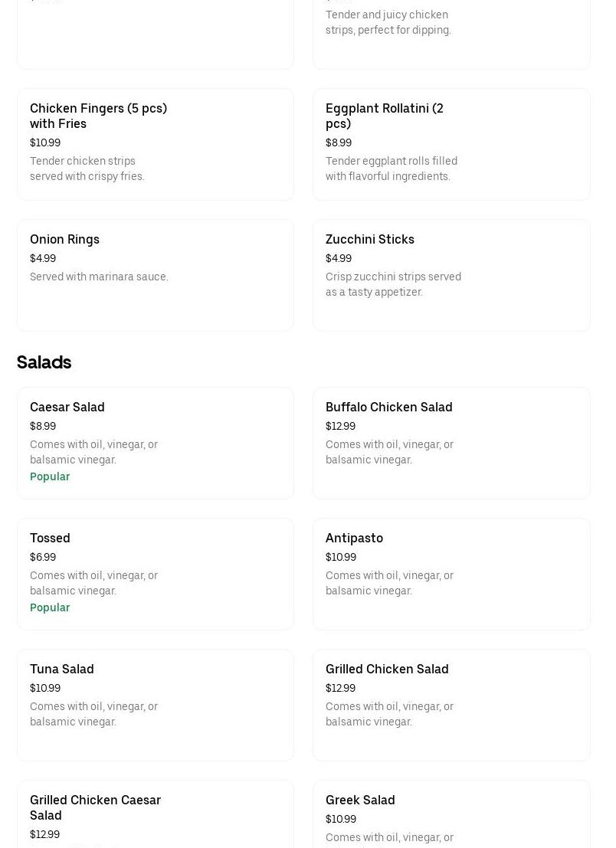Click the "Crisp zucchini strips" description text
This screenshot has width=616, height=848.
[393, 284]
